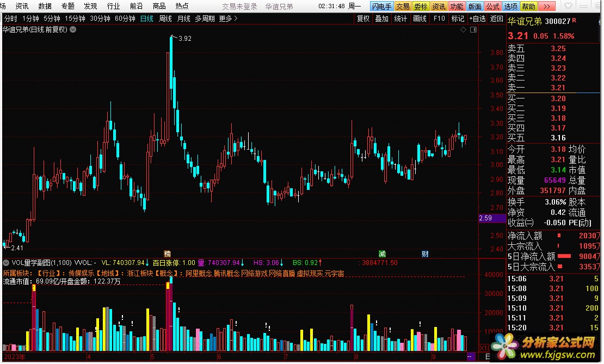Open the 行业 menu
604x364 pixels.
click(x=113, y=6)
